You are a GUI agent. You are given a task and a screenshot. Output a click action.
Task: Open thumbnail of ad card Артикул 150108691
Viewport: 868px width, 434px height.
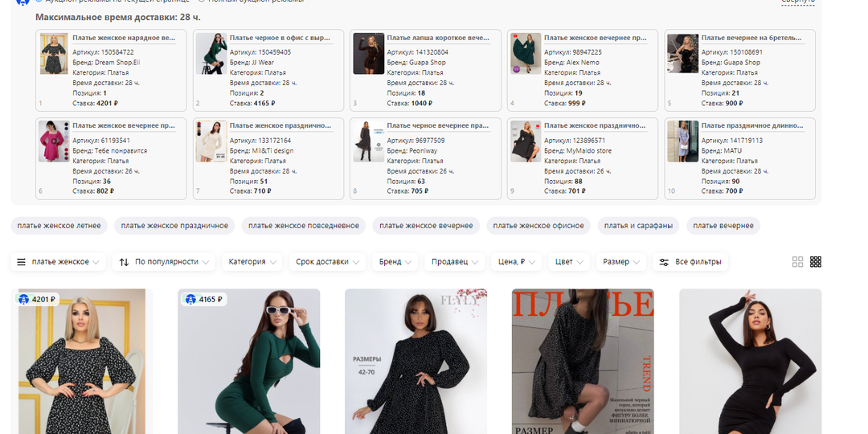coord(682,54)
